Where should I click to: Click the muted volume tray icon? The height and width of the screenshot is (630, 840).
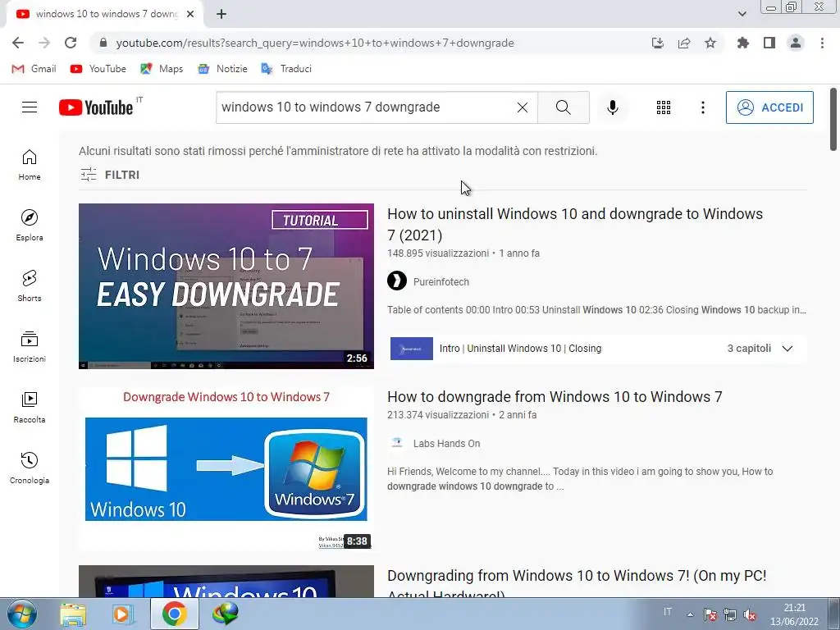[750, 615]
